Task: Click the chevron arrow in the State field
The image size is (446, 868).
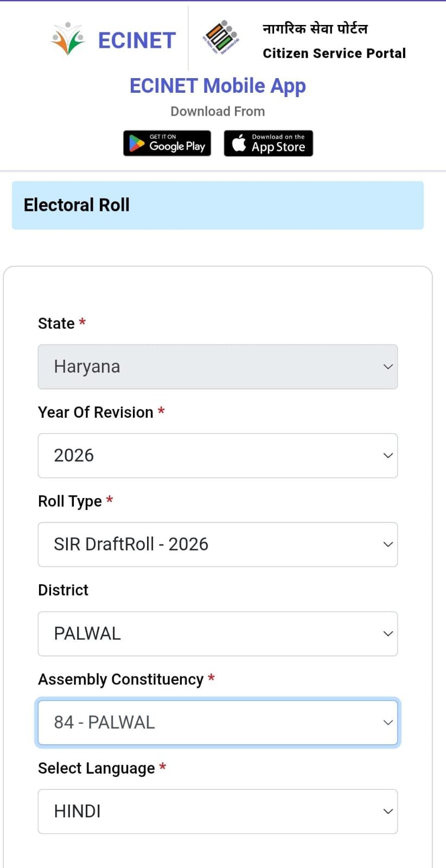Action: point(388,367)
